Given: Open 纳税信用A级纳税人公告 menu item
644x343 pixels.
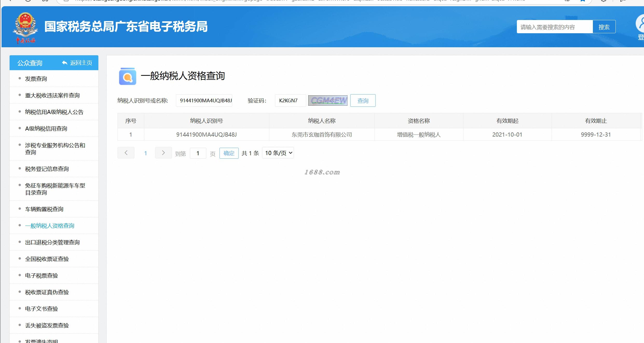Looking at the screenshot, I should (x=54, y=112).
